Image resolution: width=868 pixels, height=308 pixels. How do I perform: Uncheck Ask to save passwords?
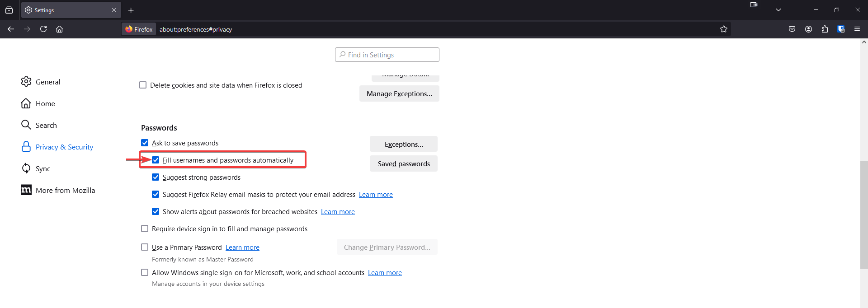tap(145, 143)
